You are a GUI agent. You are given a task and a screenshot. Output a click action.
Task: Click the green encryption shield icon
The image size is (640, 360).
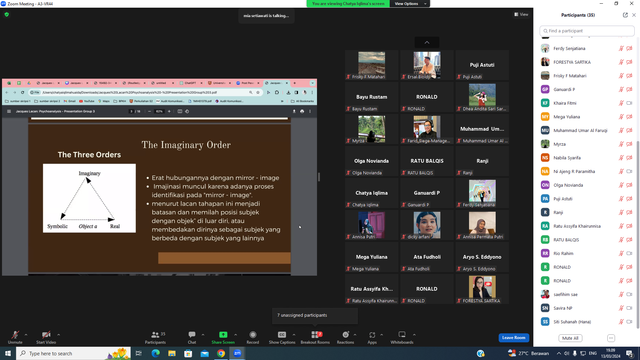tap(7, 14)
